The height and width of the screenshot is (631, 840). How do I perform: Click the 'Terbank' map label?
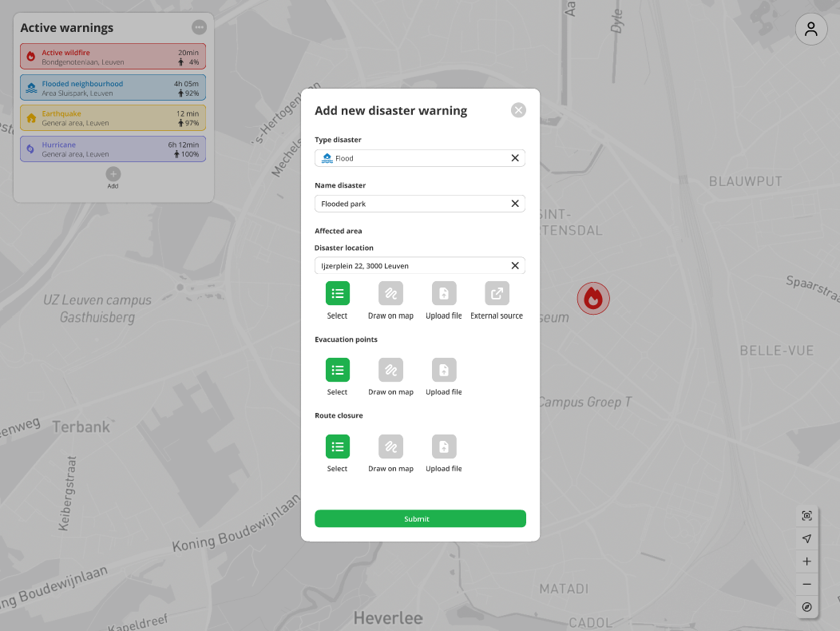[x=81, y=427]
